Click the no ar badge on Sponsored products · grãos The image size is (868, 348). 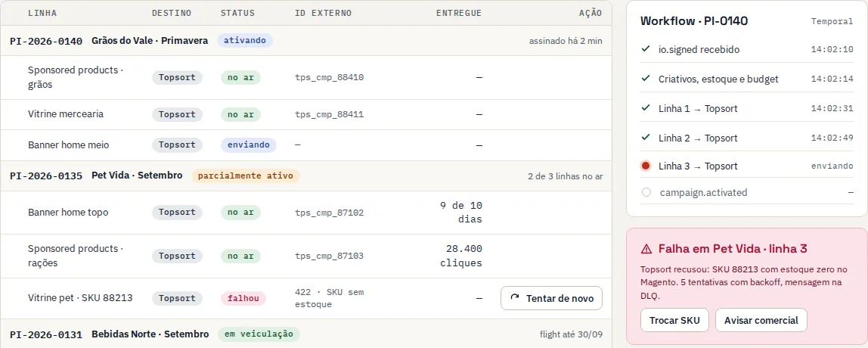click(240, 78)
